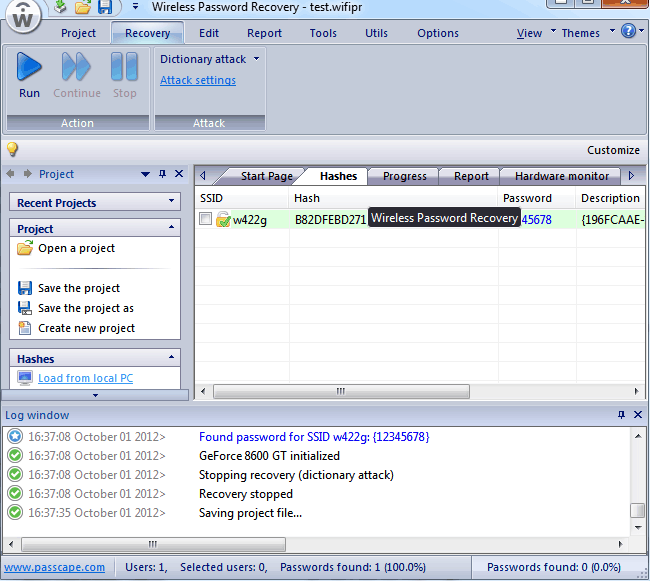The width and height of the screenshot is (650, 581).
Task: Click the Customize button
Action: tap(613, 150)
